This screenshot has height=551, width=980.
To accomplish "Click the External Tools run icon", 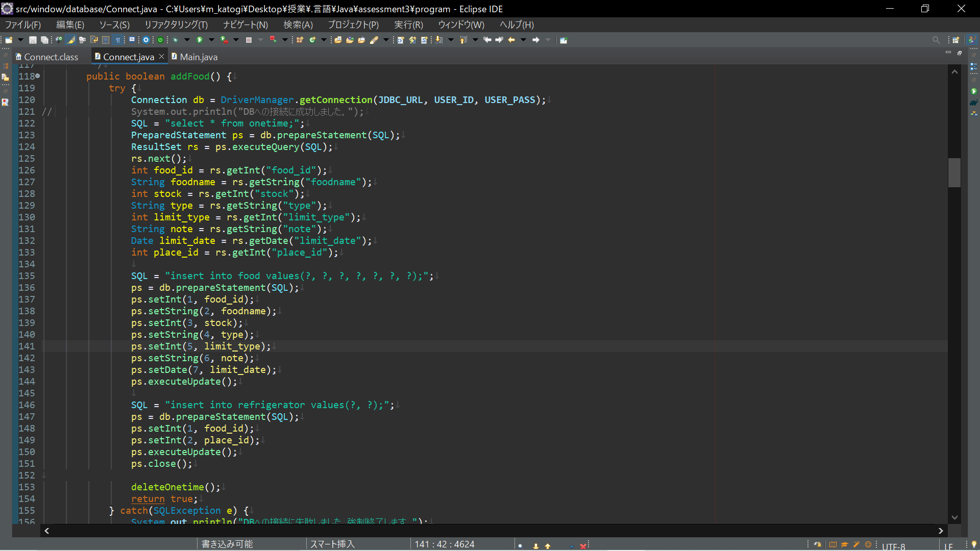I will tap(273, 40).
